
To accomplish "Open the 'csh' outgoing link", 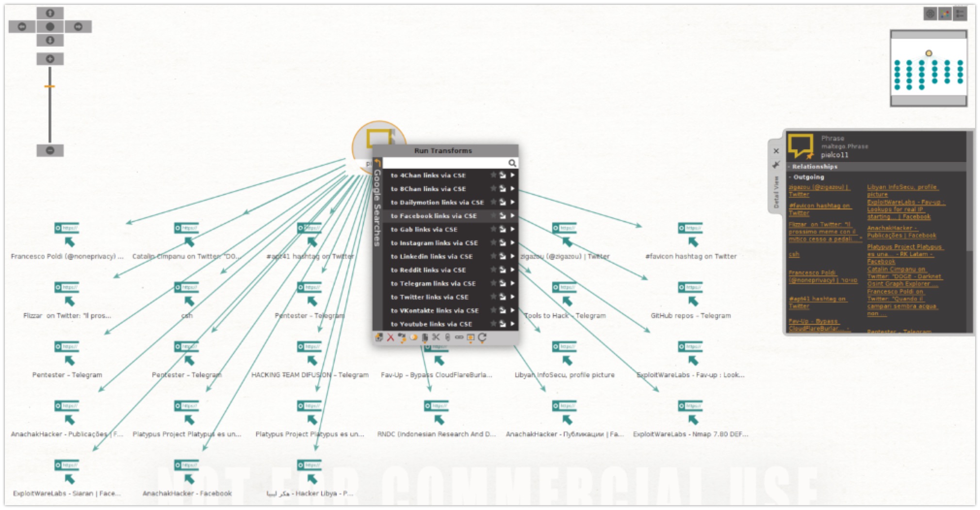I will 794,254.
